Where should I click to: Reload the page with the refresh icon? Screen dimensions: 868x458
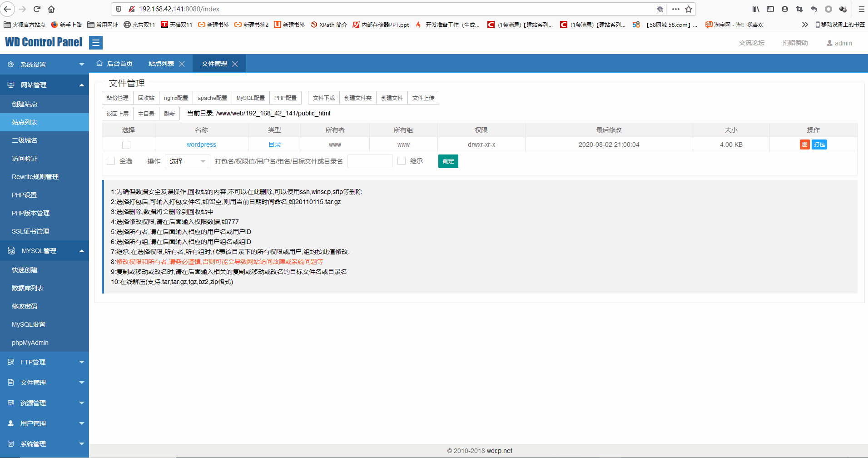37,9
